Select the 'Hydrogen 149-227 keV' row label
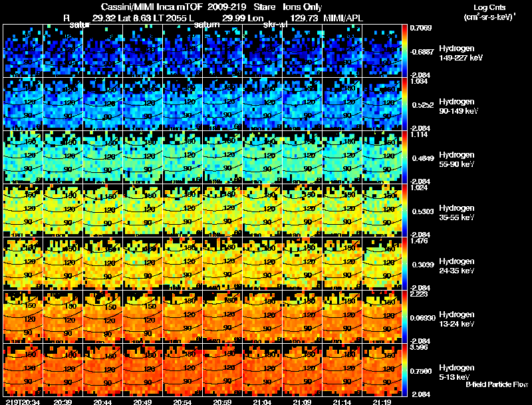The height and width of the screenshot is (405, 532). click(x=460, y=53)
